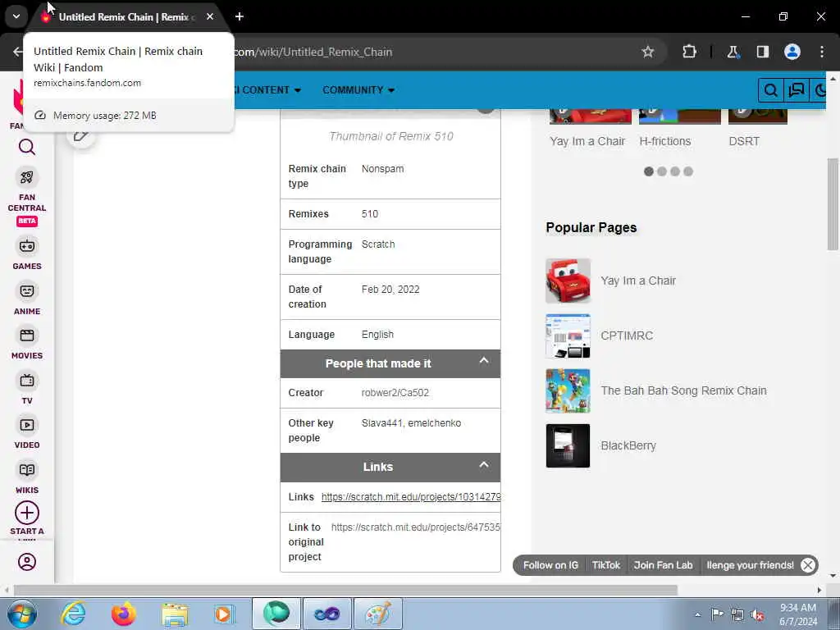840x630 pixels.
Task: Click the wiki search icon in header
Action: click(x=770, y=90)
